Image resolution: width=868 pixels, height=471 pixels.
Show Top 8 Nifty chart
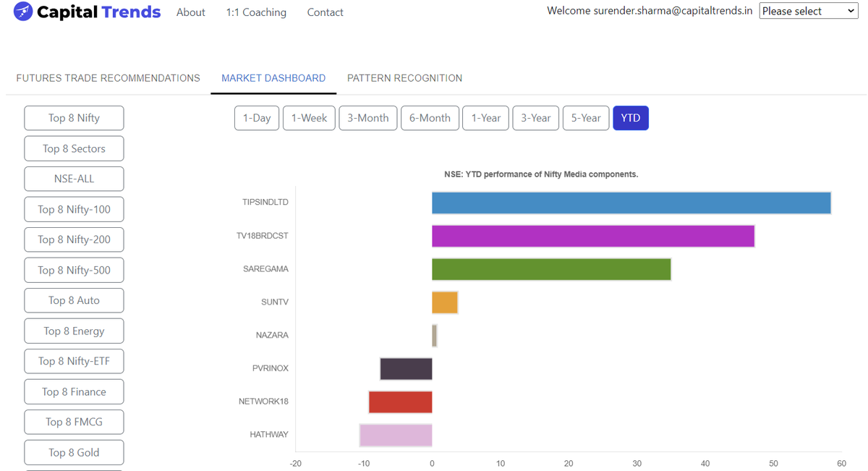(x=74, y=118)
